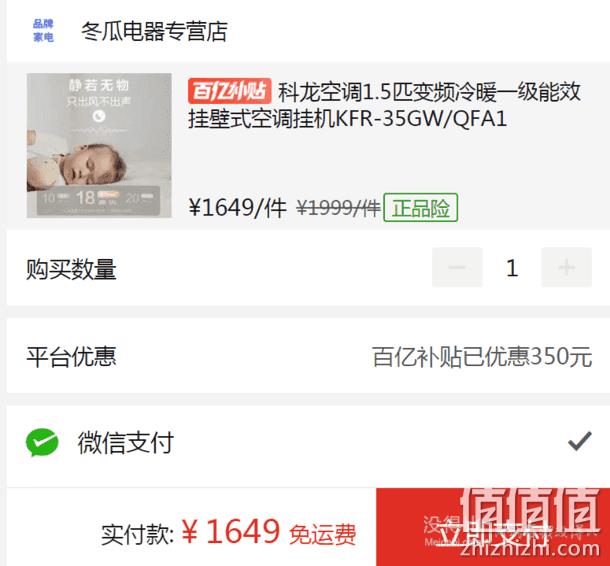Click the 品牌家电 brand badge icon
The image size is (610, 566).
tap(43, 30)
